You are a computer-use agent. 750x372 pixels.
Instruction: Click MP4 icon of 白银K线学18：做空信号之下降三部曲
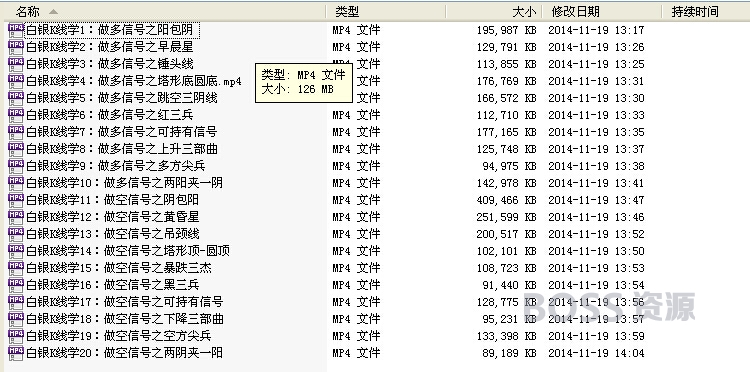click(16, 319)
